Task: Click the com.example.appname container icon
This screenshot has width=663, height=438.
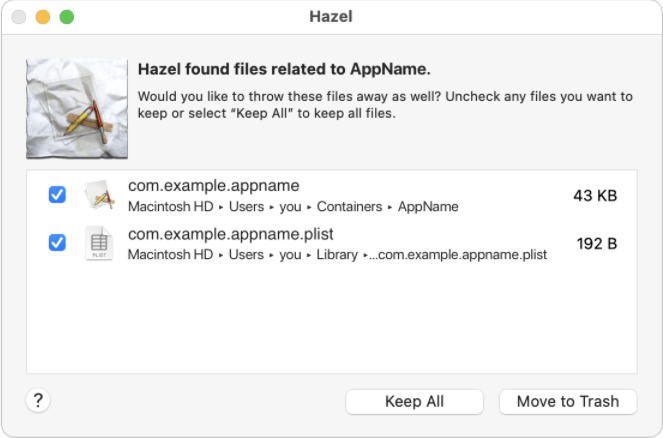Action: pyautogui.click(x=99, y=195)
